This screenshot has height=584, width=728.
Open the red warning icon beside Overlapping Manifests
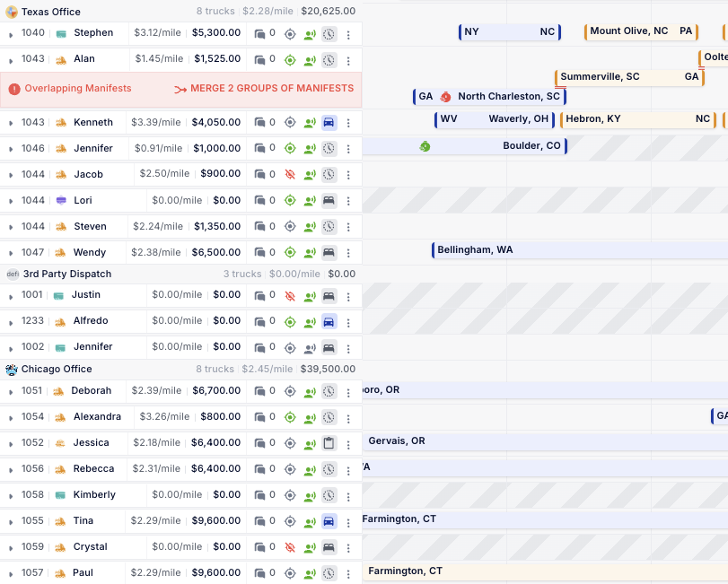14,89
